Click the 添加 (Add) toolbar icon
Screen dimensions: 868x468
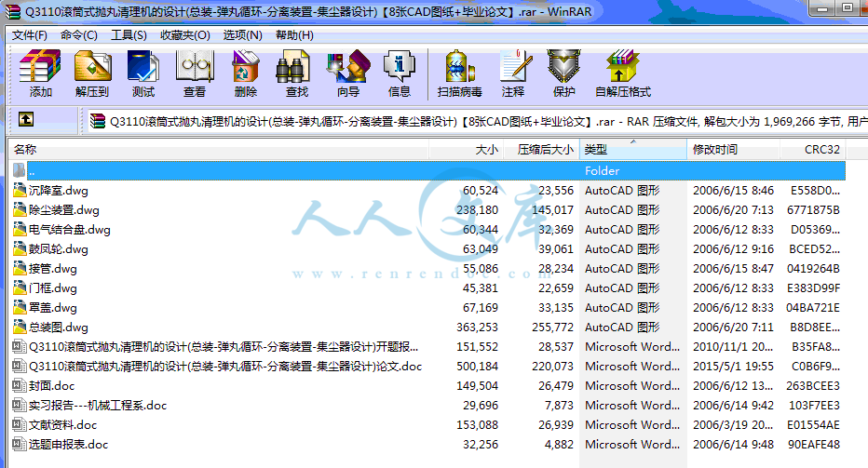[x=41, y=73]
